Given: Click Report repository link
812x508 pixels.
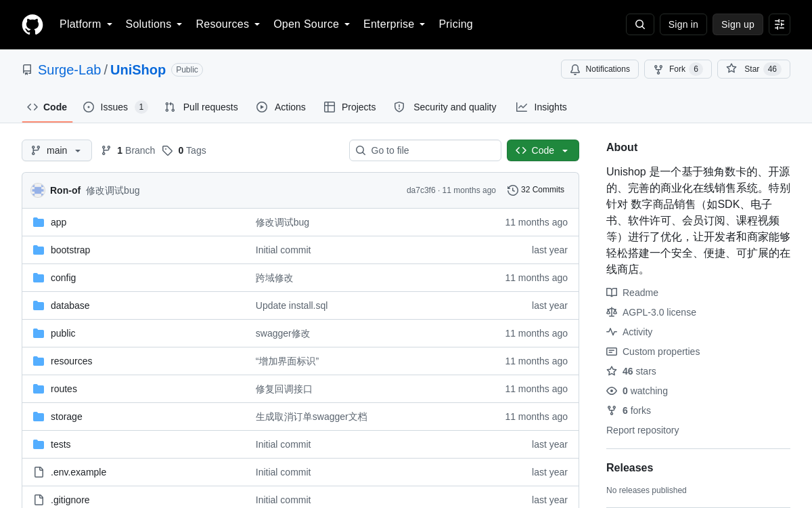Looking at the screenshot, I should [x=642, y=430].
